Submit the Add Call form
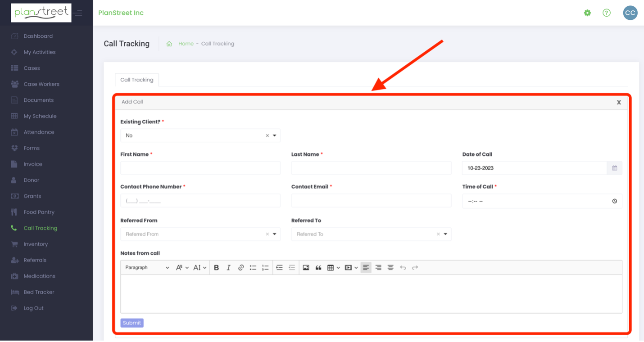The width and height of the screenshot is (644, 342). 132,323
